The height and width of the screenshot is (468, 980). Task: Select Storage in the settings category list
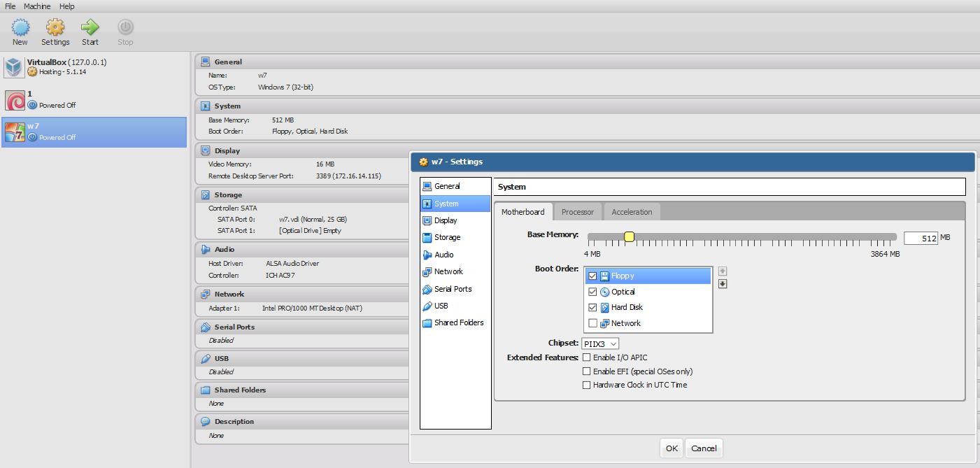(x=455, y=237)
